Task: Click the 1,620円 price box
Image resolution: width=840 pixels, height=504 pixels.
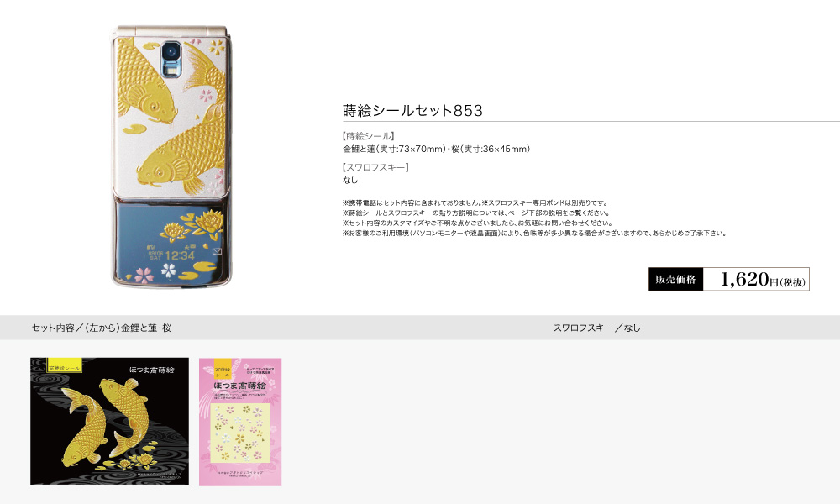Action: click(x=756, y=279)
